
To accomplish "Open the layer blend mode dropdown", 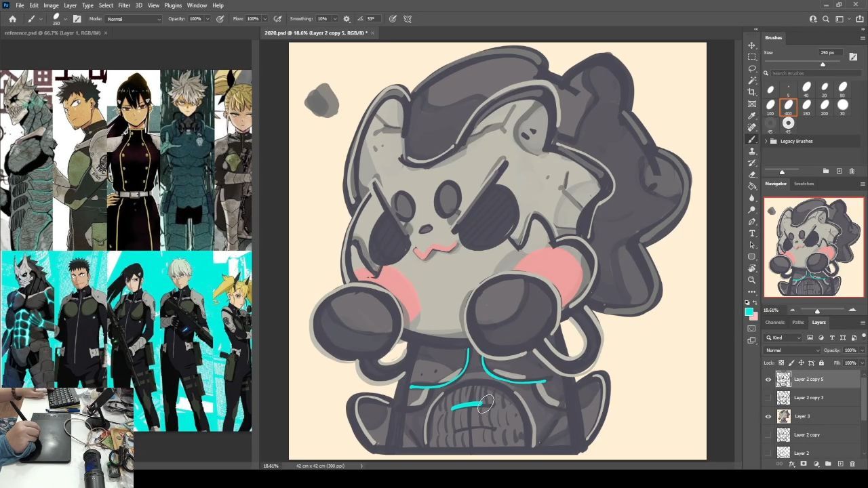I will pyautogui.click(x=791, y=350).
